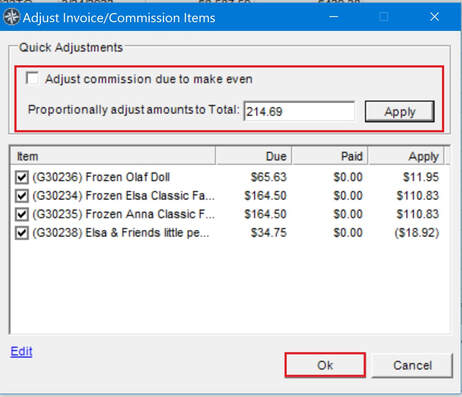Image resolution: width=462 pixels, height=397 pixels.
Task: Click the ($18.92) apply amount
Action: tap(417, 233)
